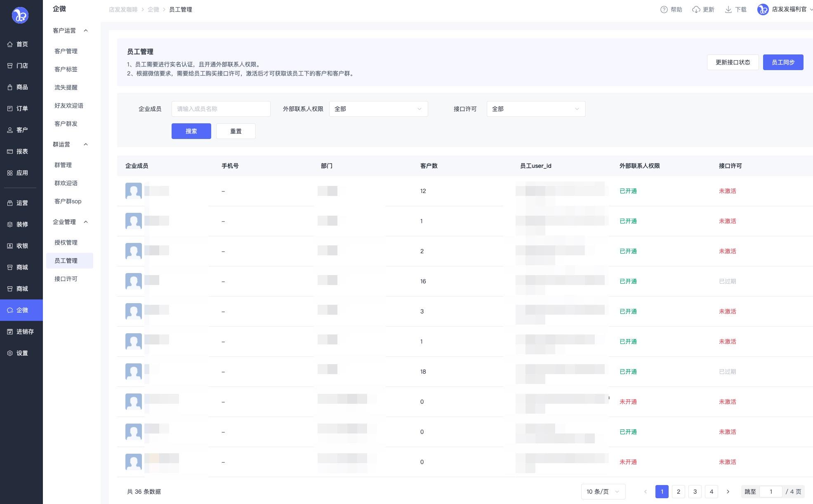The image size is (813, 504).
Task: Click the 下载 download icon in the top bar
Action: (728, 9)
